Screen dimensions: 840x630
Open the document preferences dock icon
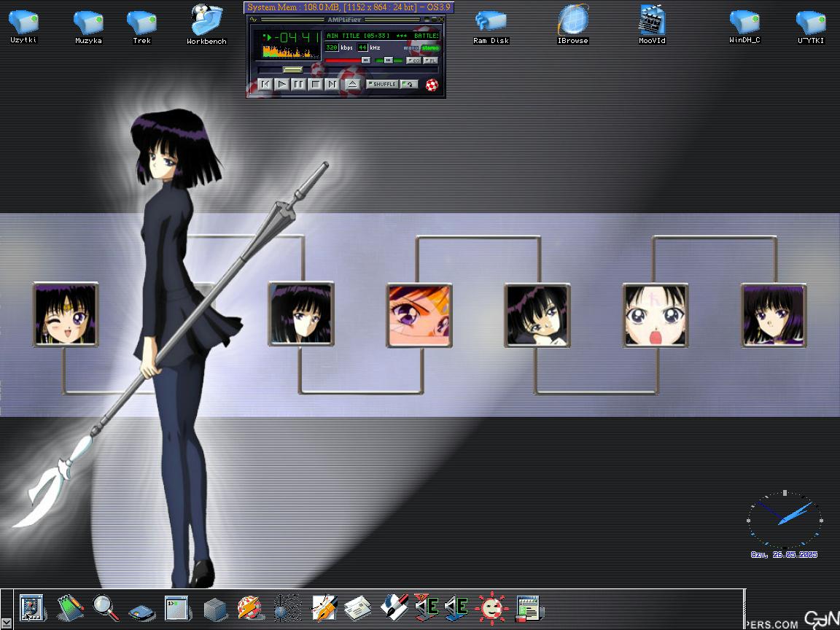click(x=529, y=609)
